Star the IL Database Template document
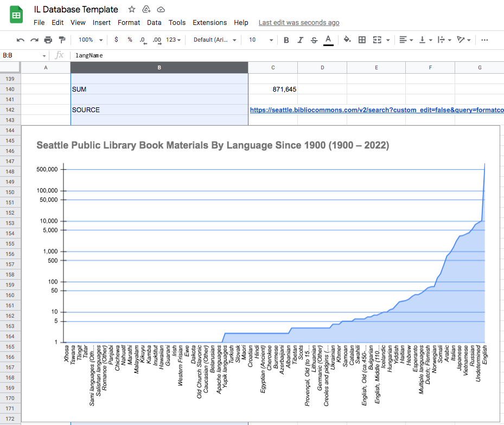 (132, 9)
